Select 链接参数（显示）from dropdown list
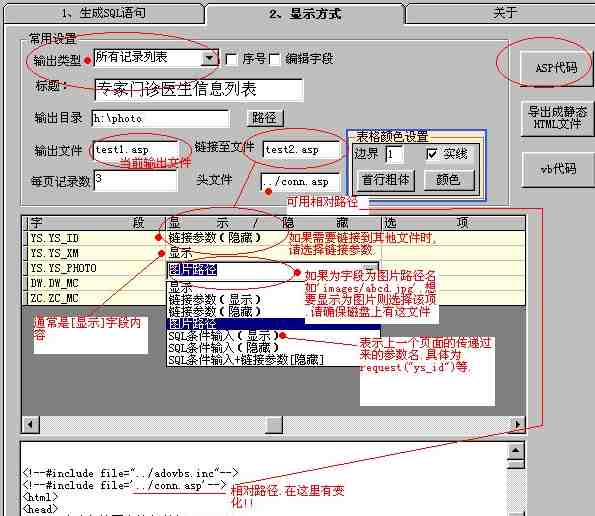Viewport: 595px width, 516px height. [x=214, y=299]
